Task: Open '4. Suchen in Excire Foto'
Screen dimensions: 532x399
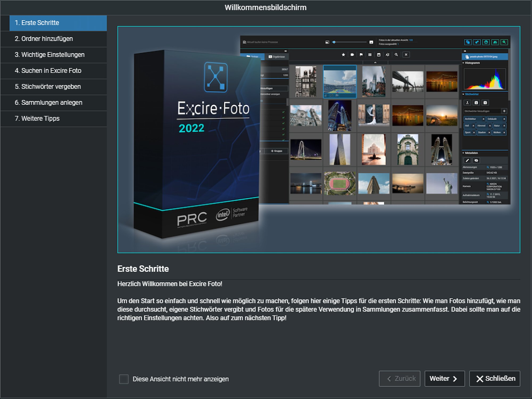Action: (x=54, y=71)
